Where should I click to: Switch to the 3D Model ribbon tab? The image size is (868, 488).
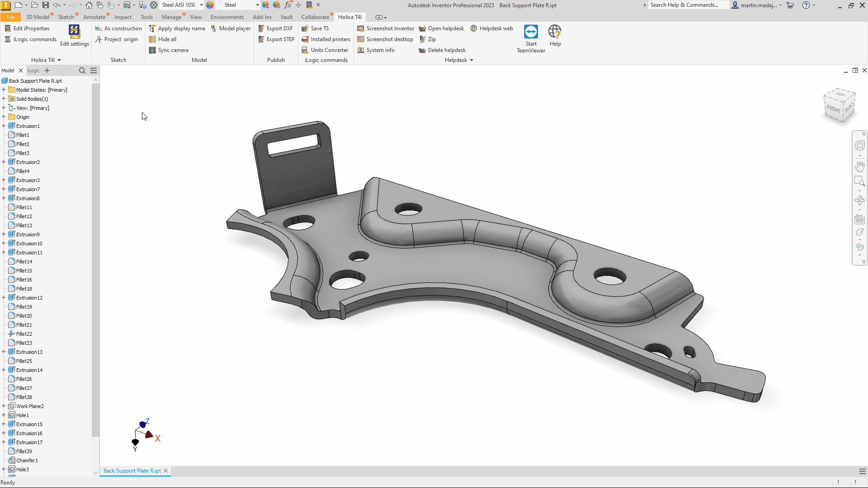point(38,17)
